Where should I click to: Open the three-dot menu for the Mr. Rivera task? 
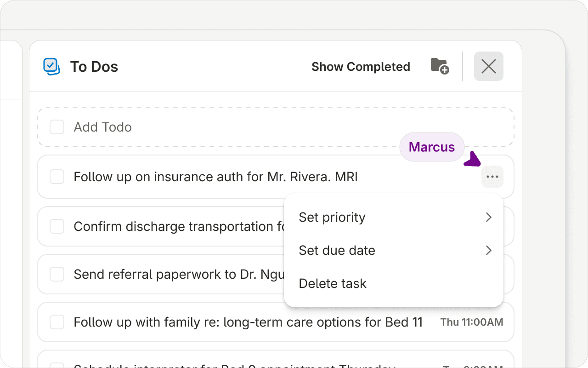pos(492,177)
